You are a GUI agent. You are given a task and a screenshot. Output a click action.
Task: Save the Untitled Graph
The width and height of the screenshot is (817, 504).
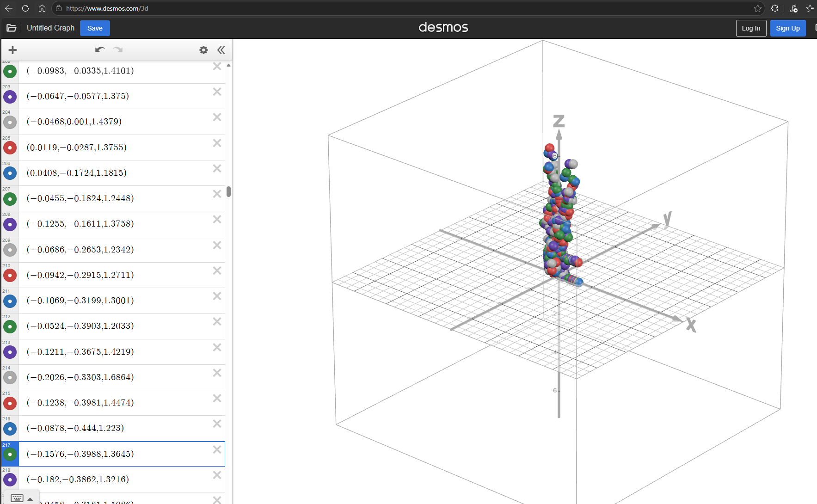[x=95, y=28]
